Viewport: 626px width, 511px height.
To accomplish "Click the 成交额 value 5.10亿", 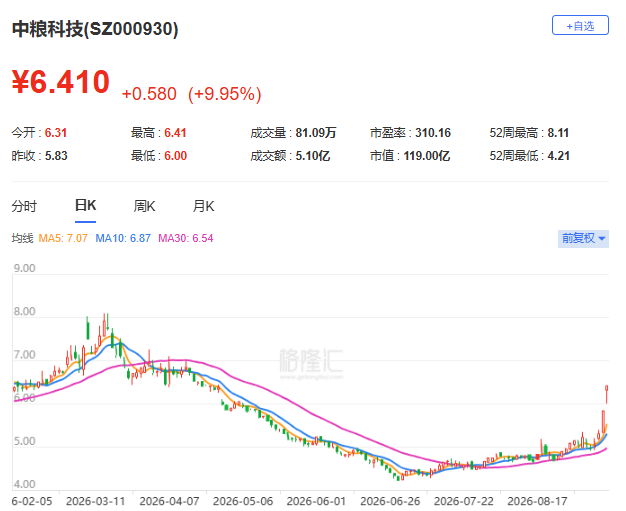I will 313,156.
